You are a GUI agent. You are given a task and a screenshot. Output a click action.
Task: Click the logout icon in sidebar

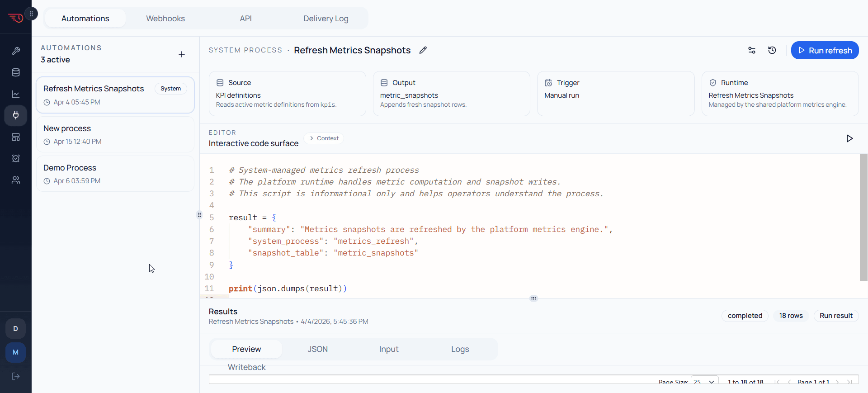click(16, 376)
